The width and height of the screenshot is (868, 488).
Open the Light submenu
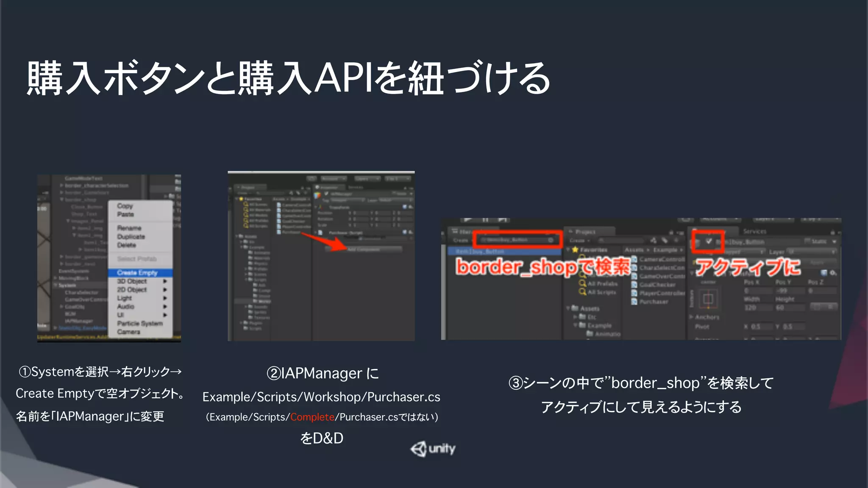pos(140,298)
